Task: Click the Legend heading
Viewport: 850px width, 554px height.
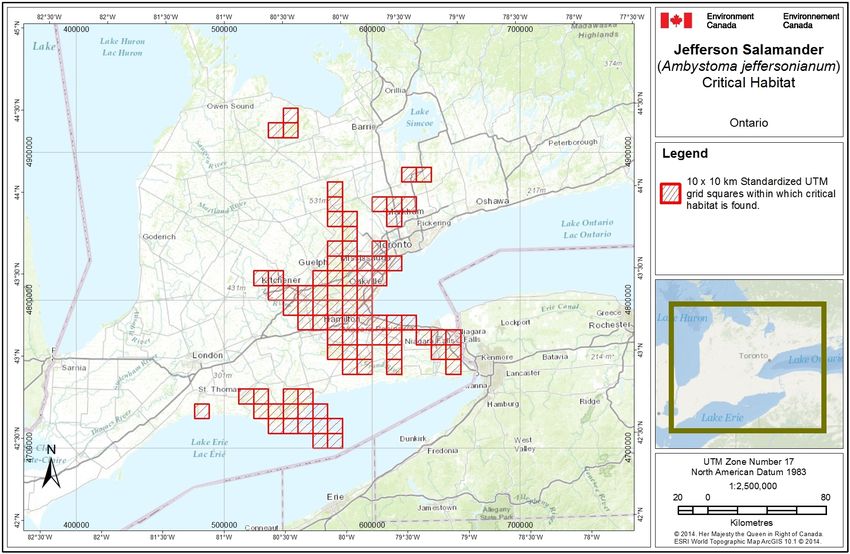Action: [685, 153]
